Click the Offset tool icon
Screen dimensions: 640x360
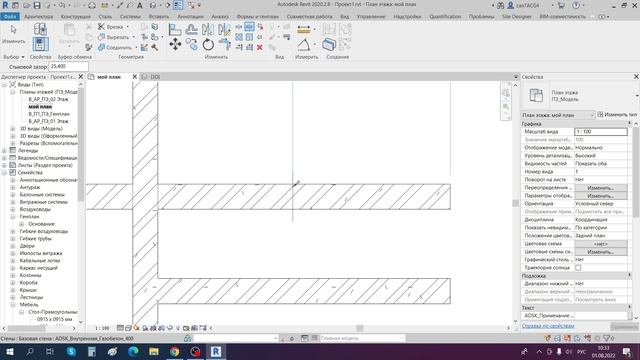pyautogui.click(x=191, y=29)
